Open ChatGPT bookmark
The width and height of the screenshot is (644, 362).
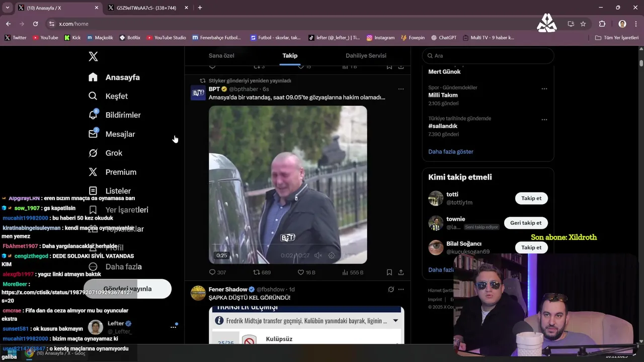tap(443, 38)
